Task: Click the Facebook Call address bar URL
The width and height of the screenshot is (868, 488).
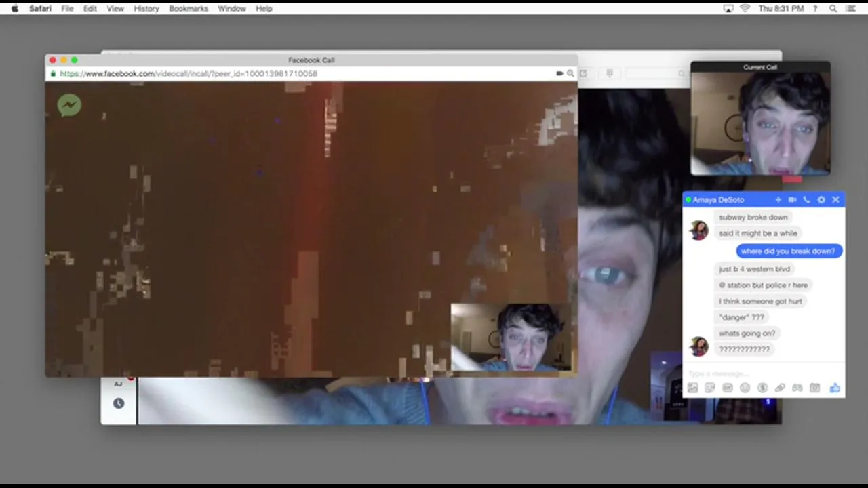Action: click(x=189, y=73)
